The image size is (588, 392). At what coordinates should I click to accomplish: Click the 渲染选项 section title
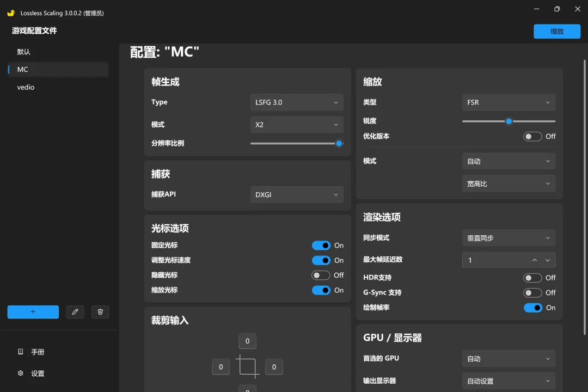pyautogui.click(x=382, y=217)
